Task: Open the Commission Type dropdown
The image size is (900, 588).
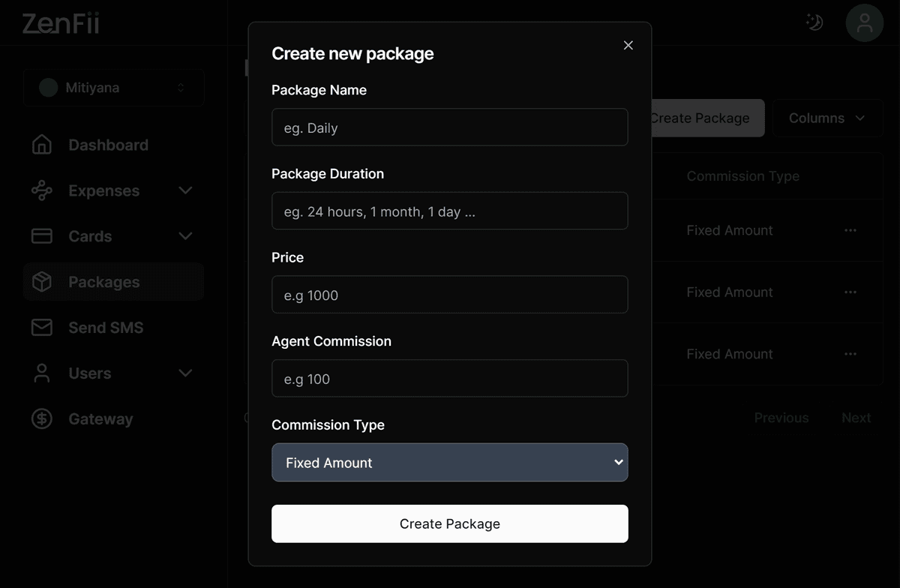Action: 449,463
